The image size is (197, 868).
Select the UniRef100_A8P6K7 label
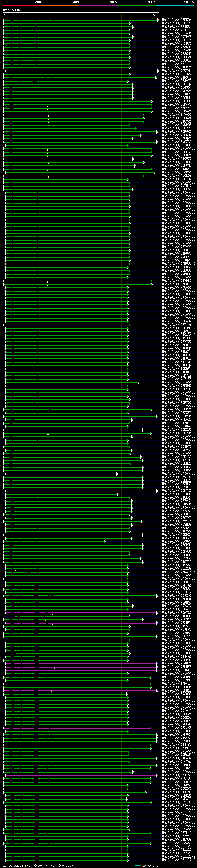(x=177, y=132)
